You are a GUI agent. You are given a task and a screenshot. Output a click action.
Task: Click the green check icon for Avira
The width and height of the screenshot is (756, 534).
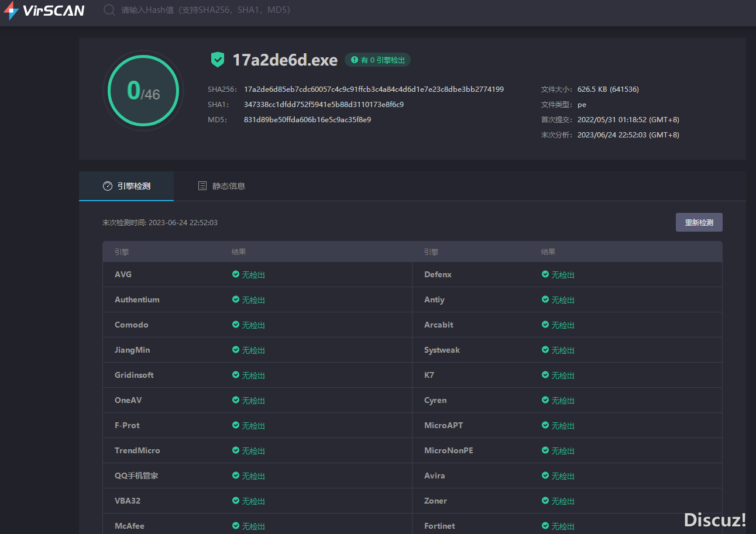coord(545,476)
